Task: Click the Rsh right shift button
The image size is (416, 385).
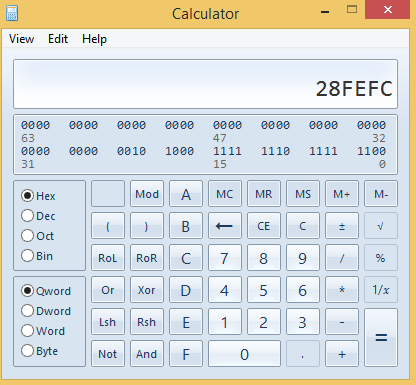Action: [147, 322]
